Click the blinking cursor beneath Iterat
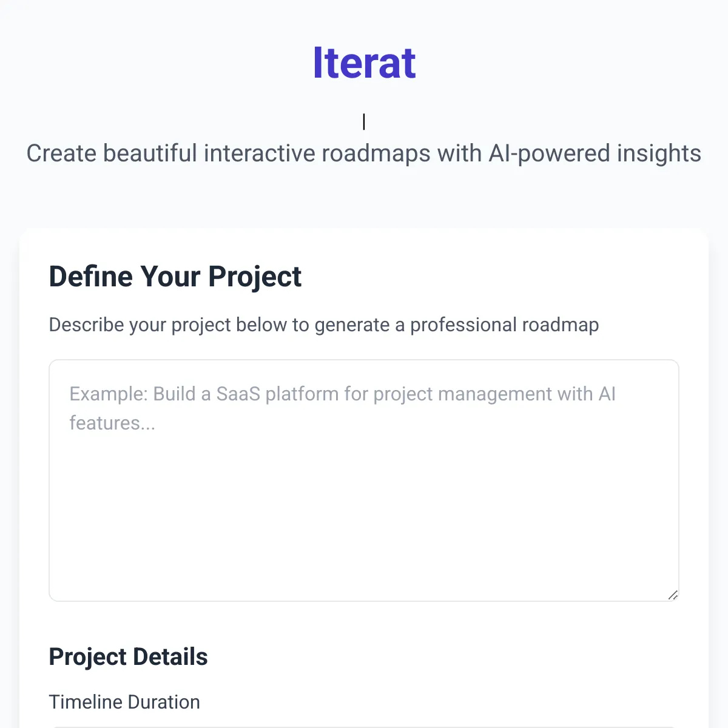728x728 pixels. [363, 121]
